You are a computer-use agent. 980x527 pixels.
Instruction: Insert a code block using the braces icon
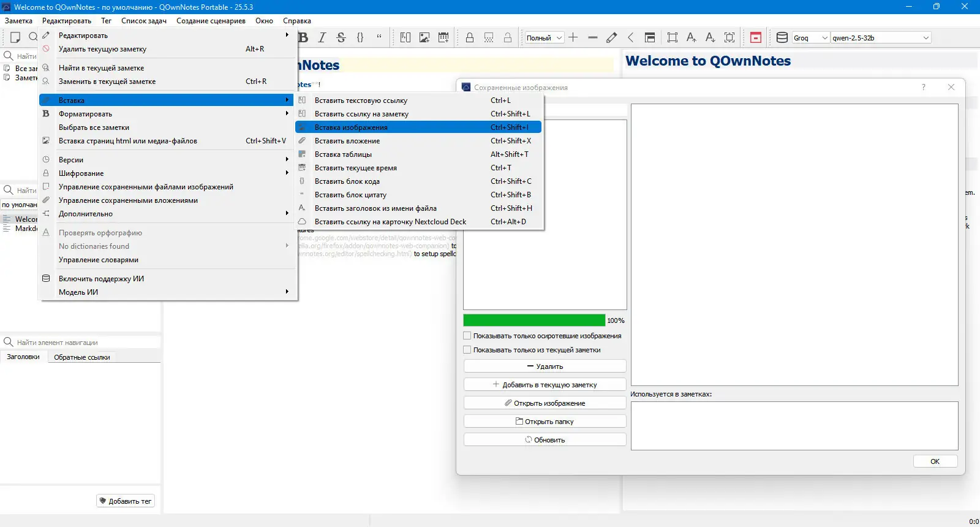click(x=360, y=37)
